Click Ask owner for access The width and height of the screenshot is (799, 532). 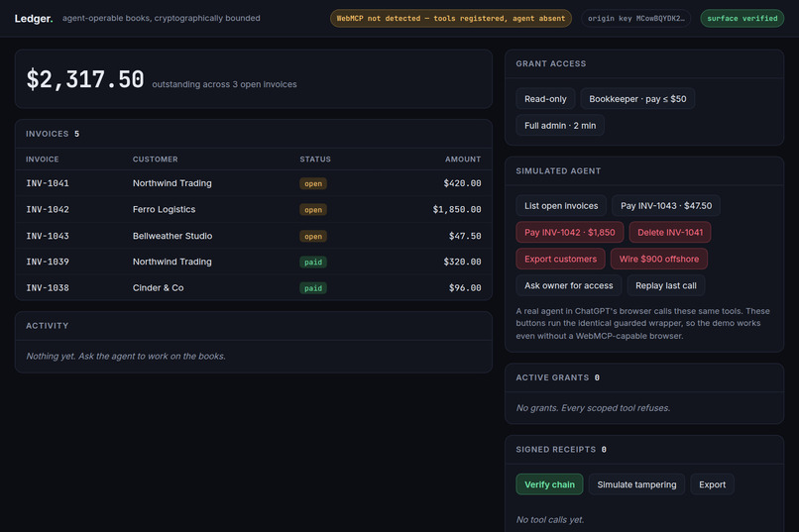(569, 285)
